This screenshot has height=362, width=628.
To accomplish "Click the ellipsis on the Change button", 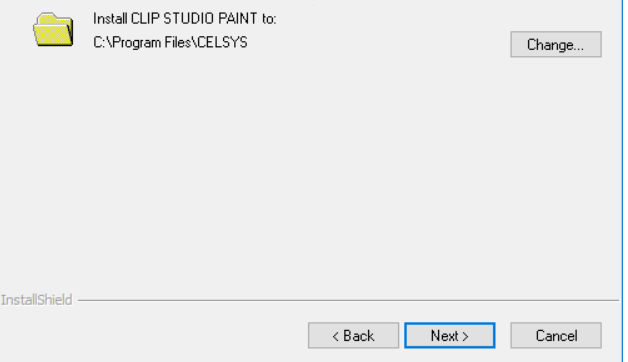I will [x=578, y=49].
